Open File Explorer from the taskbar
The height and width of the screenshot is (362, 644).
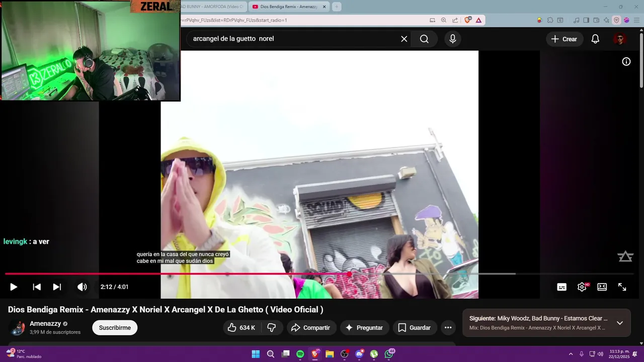(330, 354)
